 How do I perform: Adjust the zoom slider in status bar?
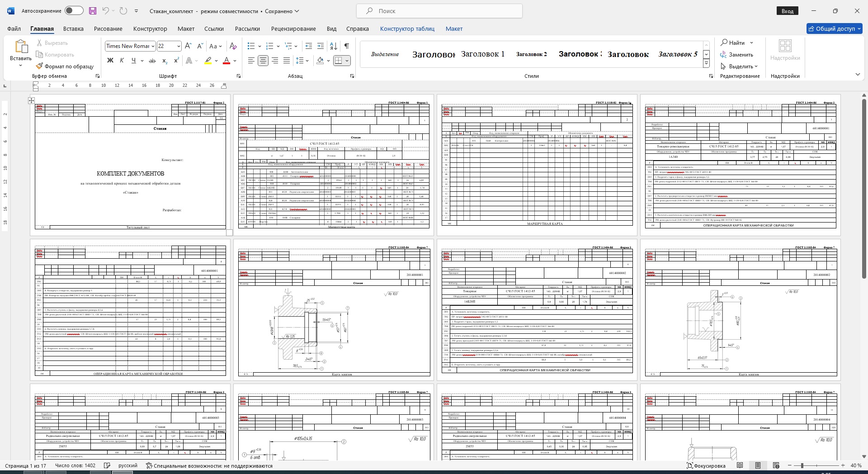point(802,465)
